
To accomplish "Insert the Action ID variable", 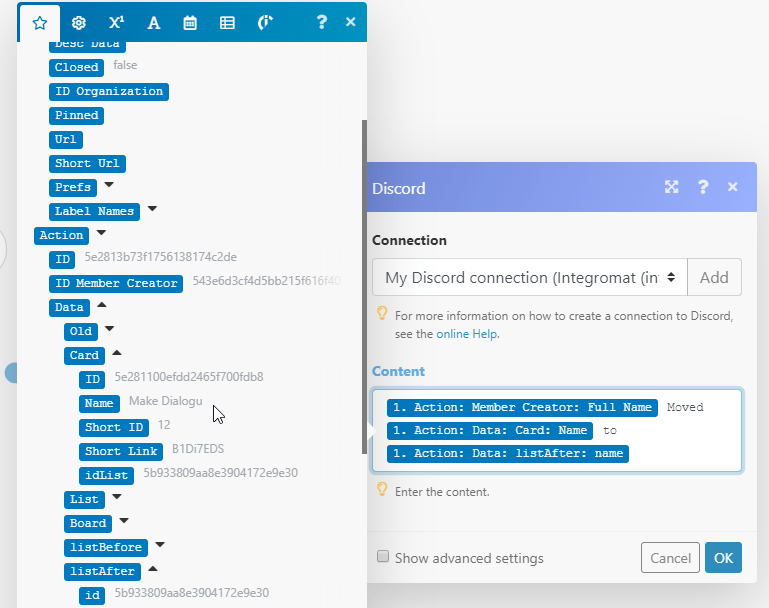I will [x=62, y=259].
